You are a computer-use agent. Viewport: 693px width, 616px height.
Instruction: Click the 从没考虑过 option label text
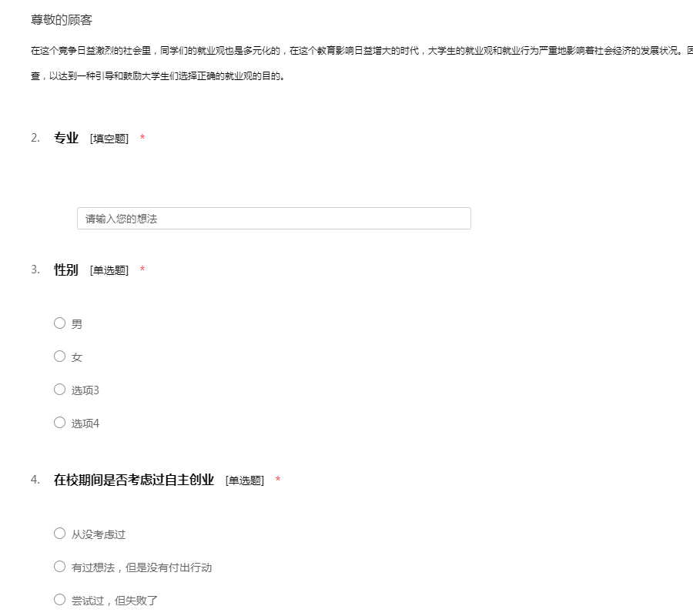click(99, 534)
